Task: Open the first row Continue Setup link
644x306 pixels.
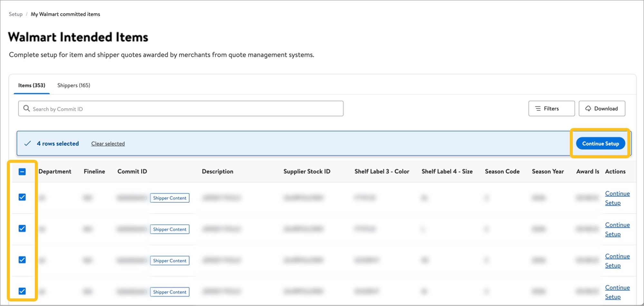Action: pyautogui.click(x=617, y=198)
